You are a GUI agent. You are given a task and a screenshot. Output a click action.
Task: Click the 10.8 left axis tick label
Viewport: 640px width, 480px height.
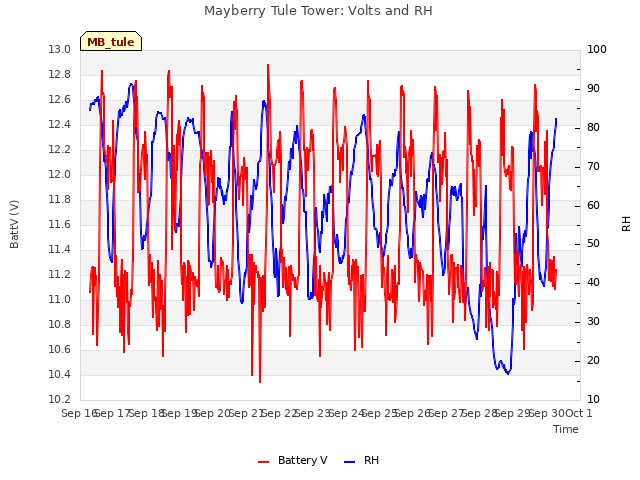click(60, 324)
